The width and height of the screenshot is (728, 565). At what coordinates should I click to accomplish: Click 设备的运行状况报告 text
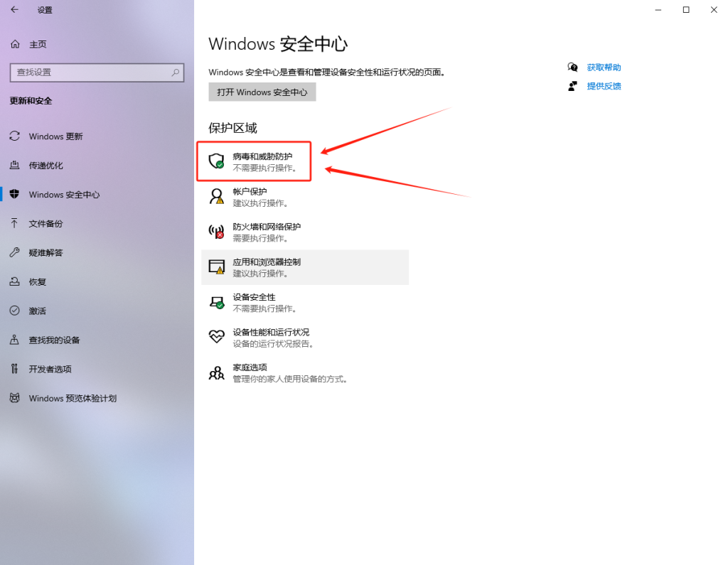click(273, 343)
